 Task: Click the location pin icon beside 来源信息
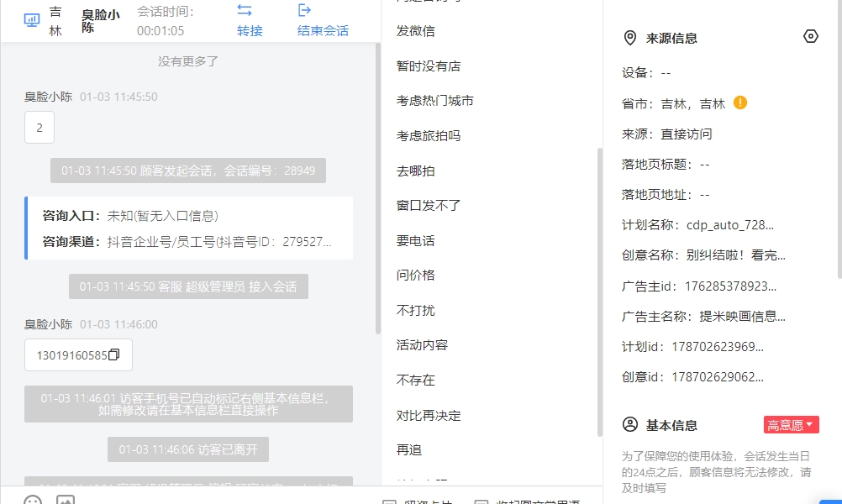coord(630,38)
